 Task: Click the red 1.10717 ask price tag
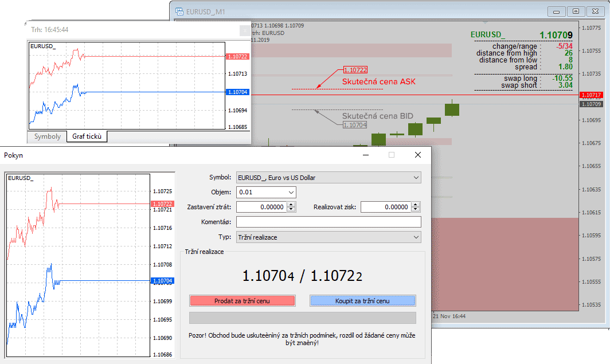pos(590,95)
